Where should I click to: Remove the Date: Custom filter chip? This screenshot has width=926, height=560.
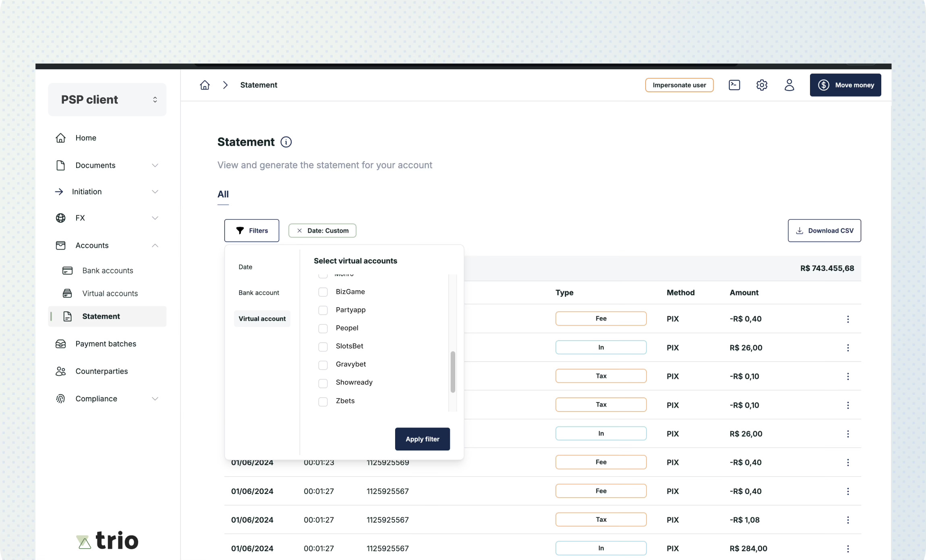click(x=299, y=231)
